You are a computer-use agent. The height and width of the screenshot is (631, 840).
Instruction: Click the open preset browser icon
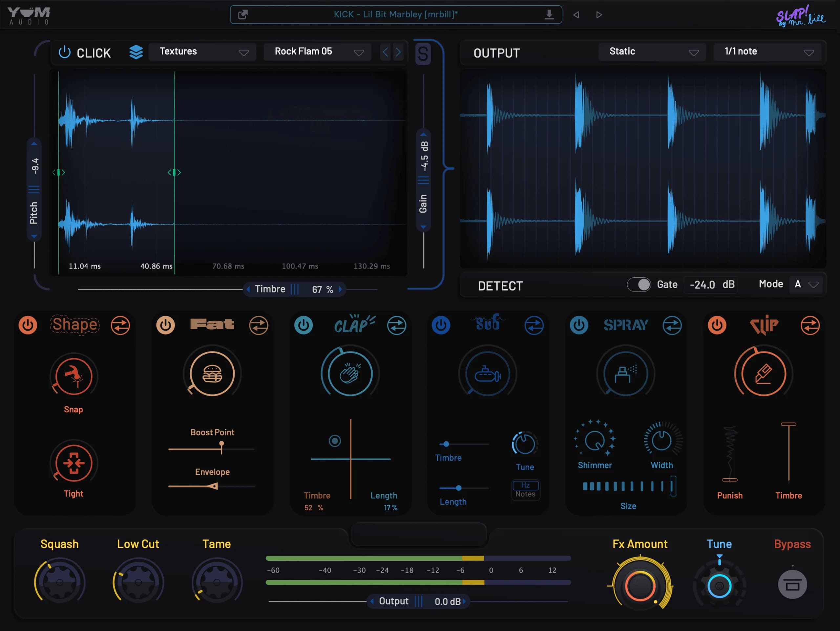tap(243, 15)
